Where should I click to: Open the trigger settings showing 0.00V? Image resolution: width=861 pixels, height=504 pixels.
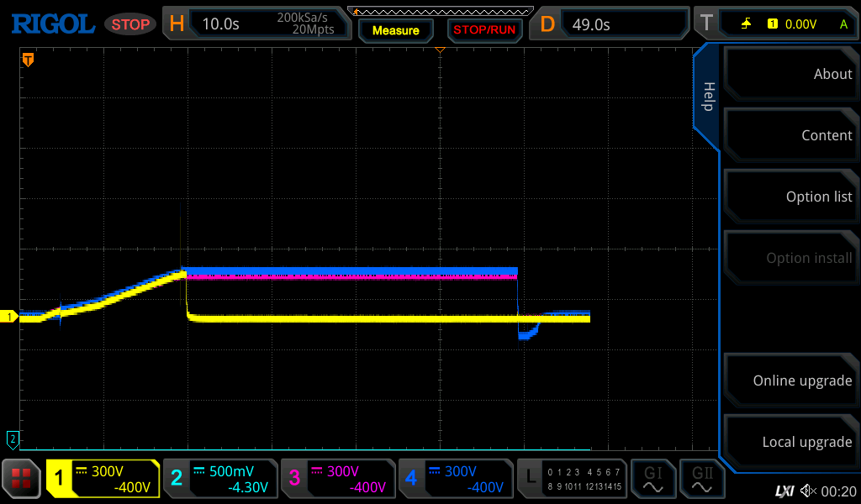[x=775, y=24]
